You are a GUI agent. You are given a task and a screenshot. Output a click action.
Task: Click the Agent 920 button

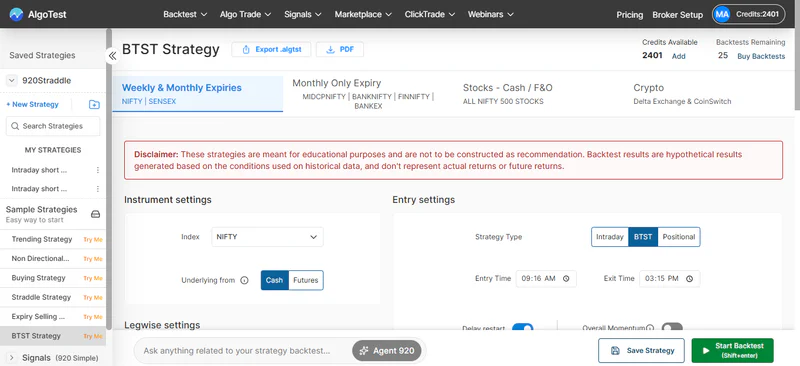click(x=387, y=351)
